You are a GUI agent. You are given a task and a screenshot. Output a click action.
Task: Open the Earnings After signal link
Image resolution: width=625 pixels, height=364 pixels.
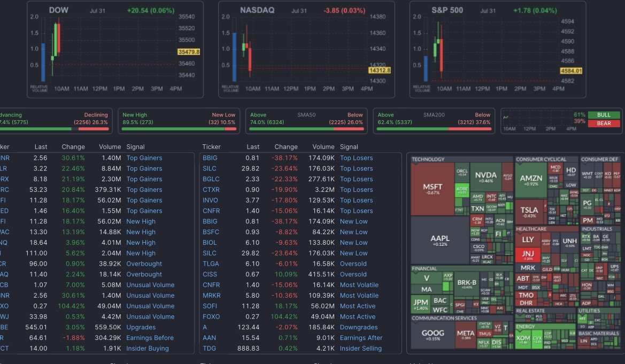(x=361, y=338)
